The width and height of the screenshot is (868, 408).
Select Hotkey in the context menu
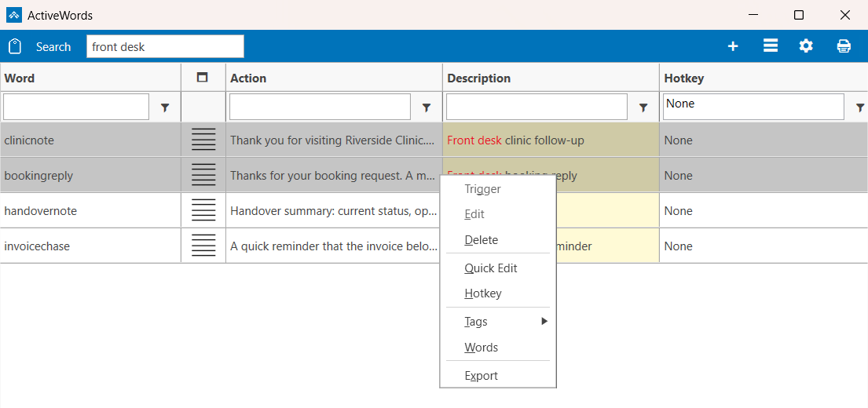498,293
